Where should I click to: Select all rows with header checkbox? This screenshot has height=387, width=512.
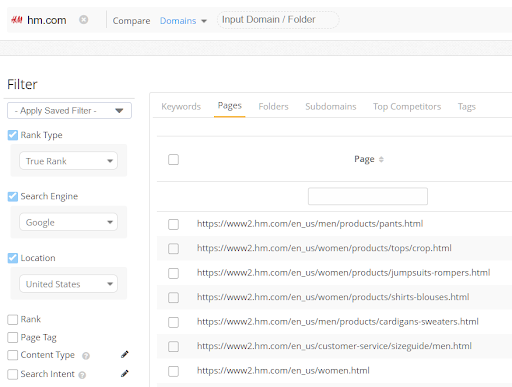173,159
